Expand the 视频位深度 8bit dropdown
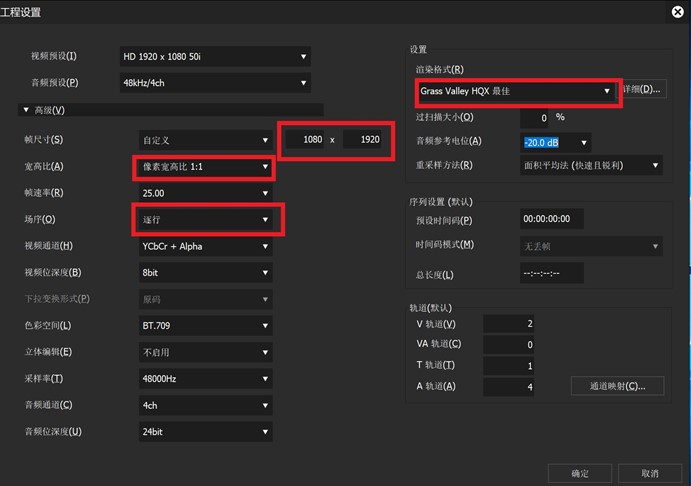The image size is (691, 486). click(x=205, y=272)
